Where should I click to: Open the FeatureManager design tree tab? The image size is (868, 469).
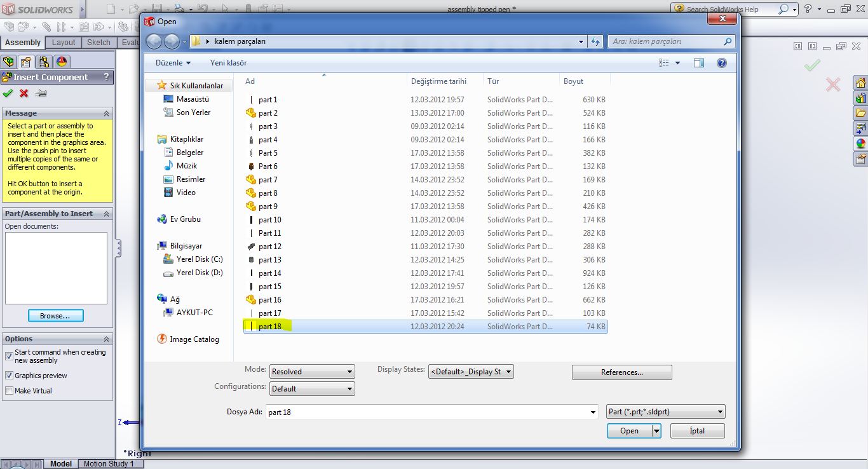(8, 62)
